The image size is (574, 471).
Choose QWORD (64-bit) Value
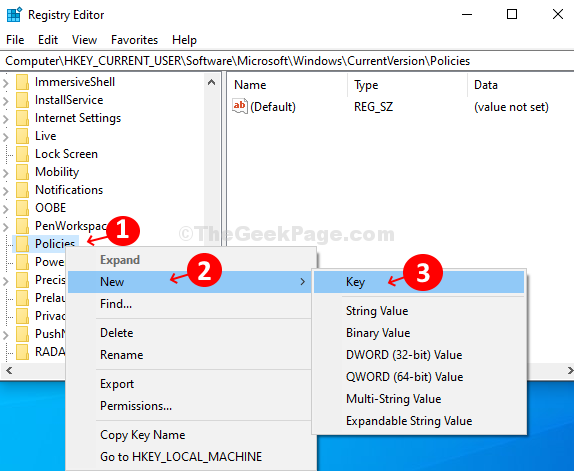pyautogui.click(x=419, y=377)
